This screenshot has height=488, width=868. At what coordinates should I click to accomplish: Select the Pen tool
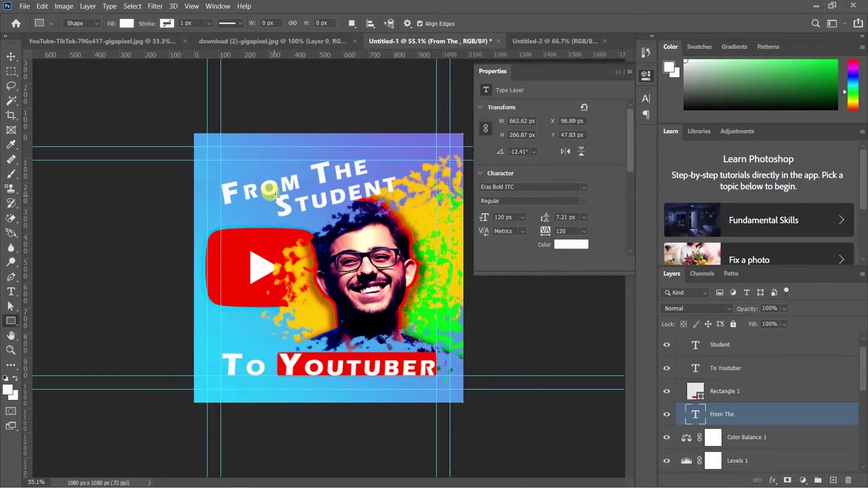pyautogui.click(x=11, y=277)
